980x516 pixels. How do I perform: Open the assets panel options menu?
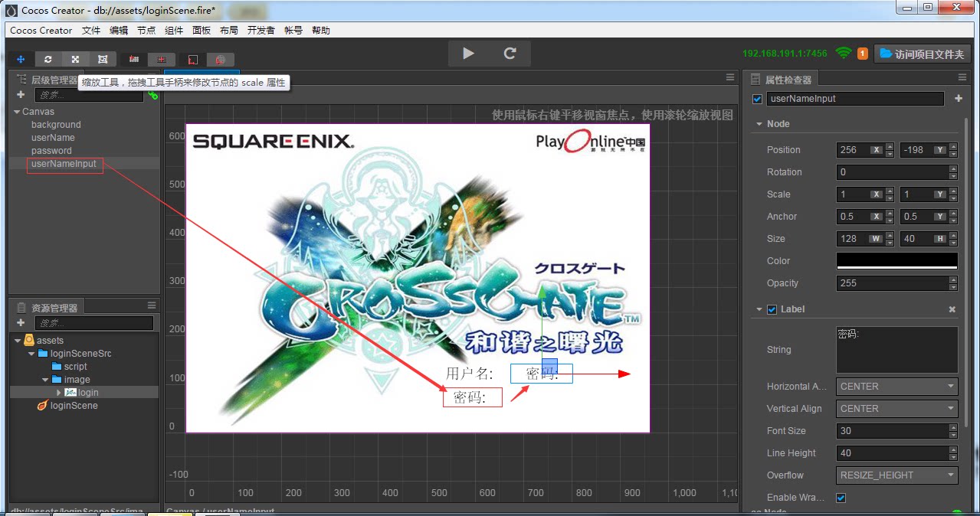point(152,305)
